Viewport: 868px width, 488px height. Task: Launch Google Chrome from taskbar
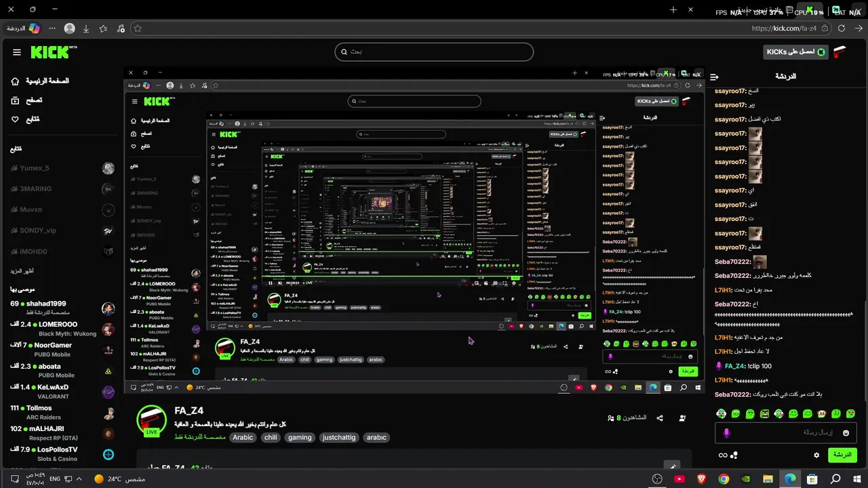(724, 479)
